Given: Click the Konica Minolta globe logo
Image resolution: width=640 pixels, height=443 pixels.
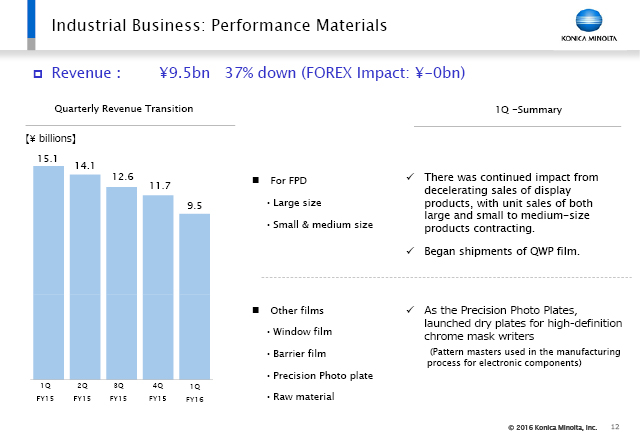Looking at the screenshot, I should click(x=589, y=20).
